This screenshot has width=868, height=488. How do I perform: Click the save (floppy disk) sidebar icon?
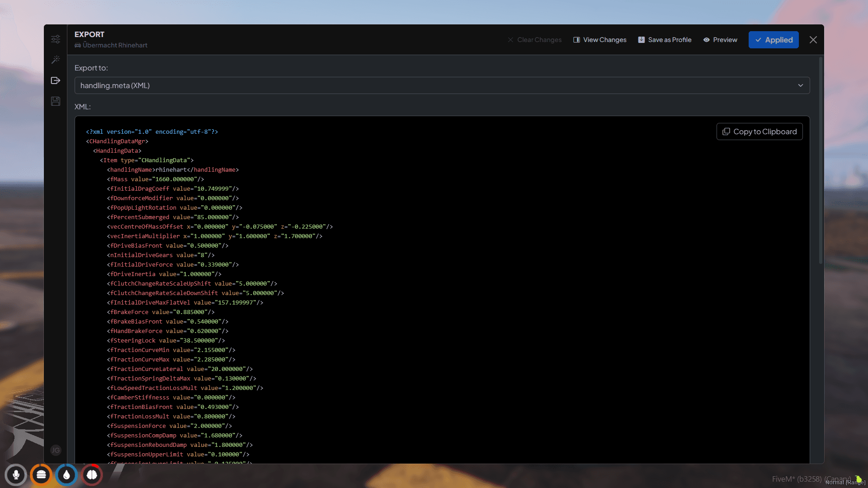55,101
